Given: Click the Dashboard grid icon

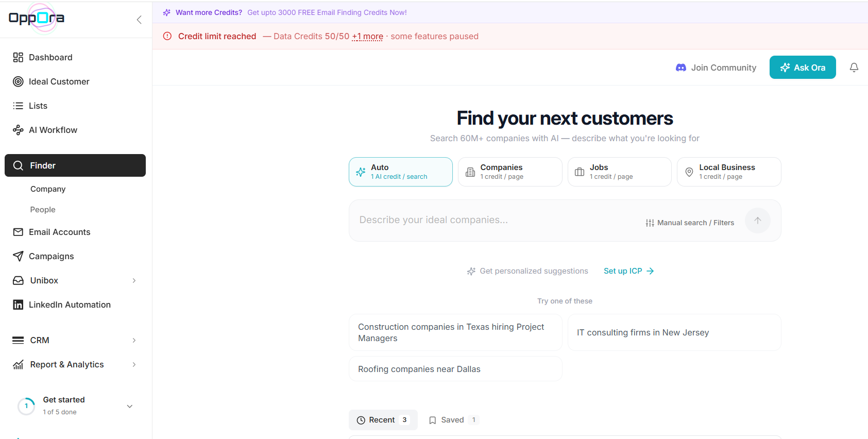Looking at the screenshot, I should (18, 57).
